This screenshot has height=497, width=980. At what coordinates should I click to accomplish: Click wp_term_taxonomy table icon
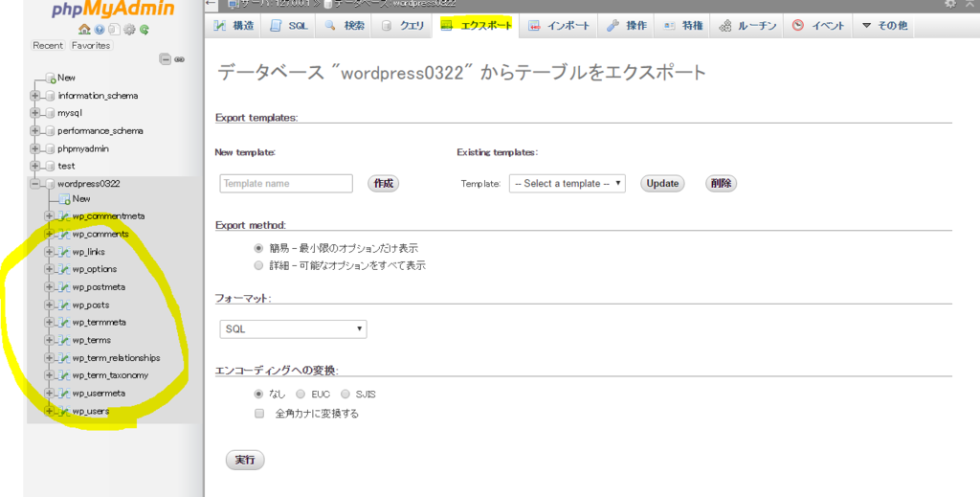pos(63,375)
